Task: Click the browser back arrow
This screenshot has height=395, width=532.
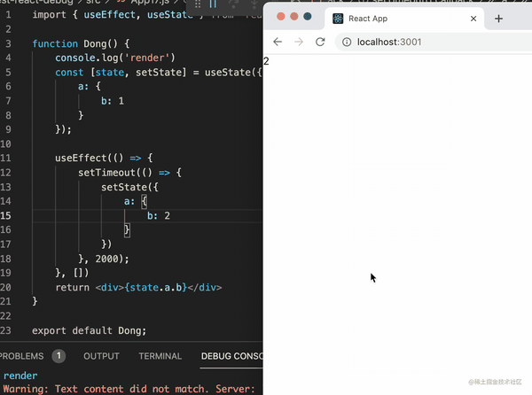Action: pyautogui.click(x=278, y=42)
